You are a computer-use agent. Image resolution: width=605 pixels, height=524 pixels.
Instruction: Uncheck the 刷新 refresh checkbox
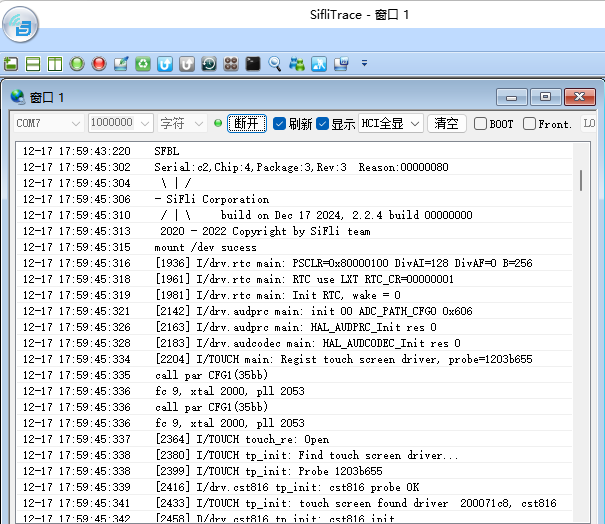(279, 123)
